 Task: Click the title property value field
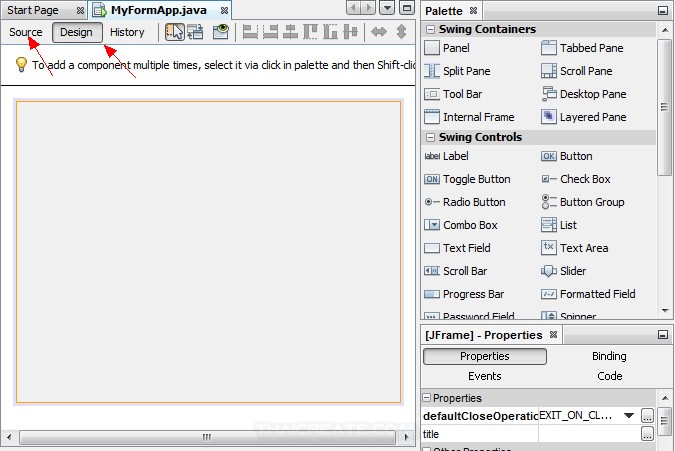(589, 434)
